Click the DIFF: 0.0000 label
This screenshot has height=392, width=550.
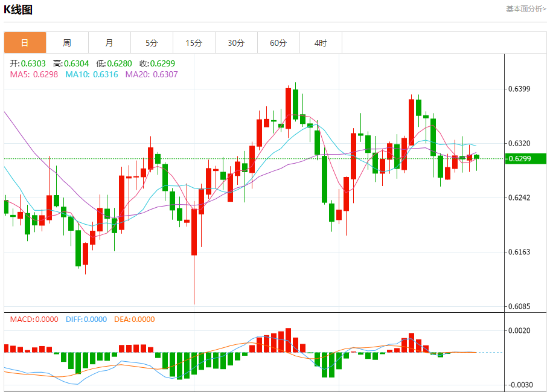click(x=86, y=320)
